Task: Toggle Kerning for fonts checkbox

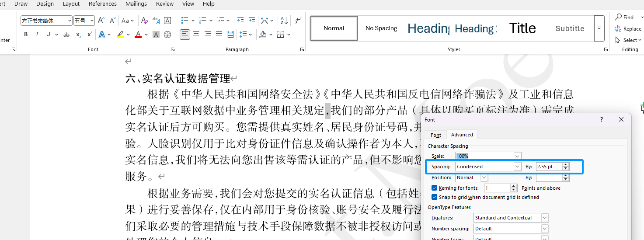Action: click(434, 188)
